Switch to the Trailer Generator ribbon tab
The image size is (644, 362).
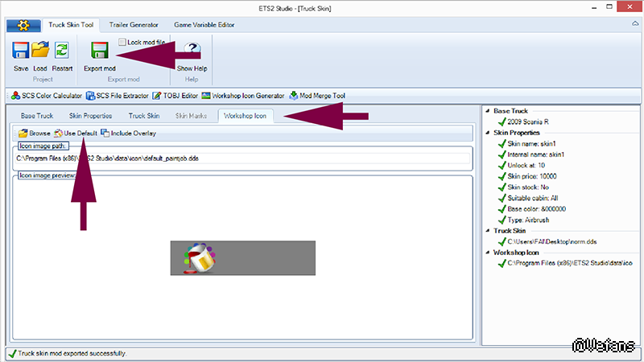(x=134, y=25)
